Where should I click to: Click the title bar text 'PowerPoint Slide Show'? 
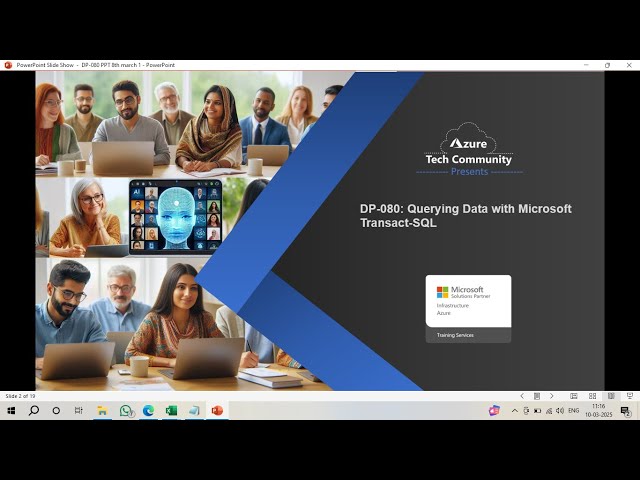coord(45,65)
